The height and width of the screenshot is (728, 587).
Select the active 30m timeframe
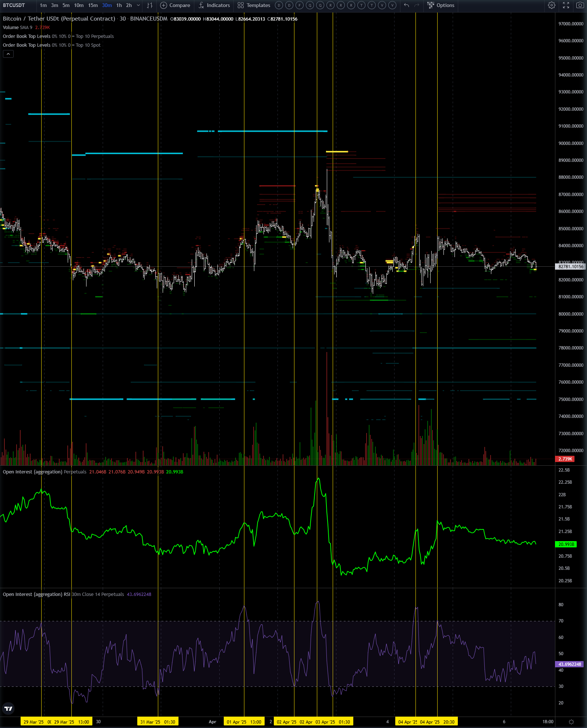coord(107,5)
